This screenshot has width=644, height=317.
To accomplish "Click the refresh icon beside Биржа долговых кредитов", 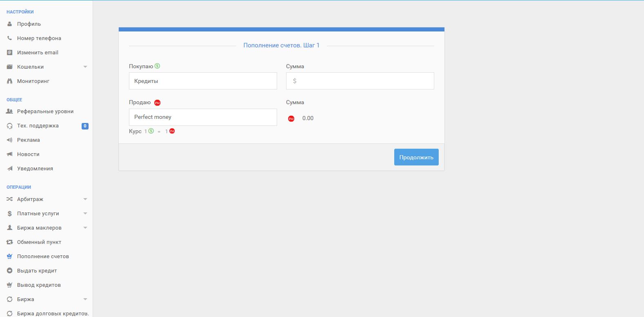I will point(10,314).
